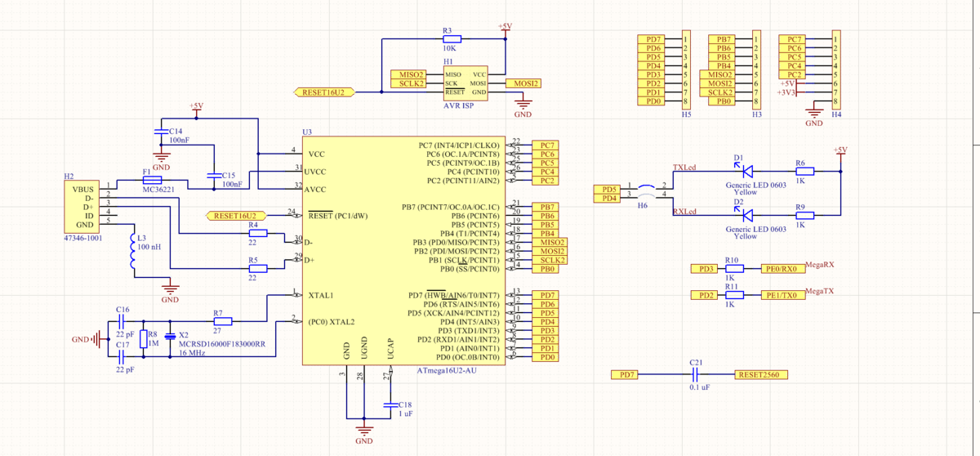Select the F1 fuse MC36221

click(x=152, y=180)
